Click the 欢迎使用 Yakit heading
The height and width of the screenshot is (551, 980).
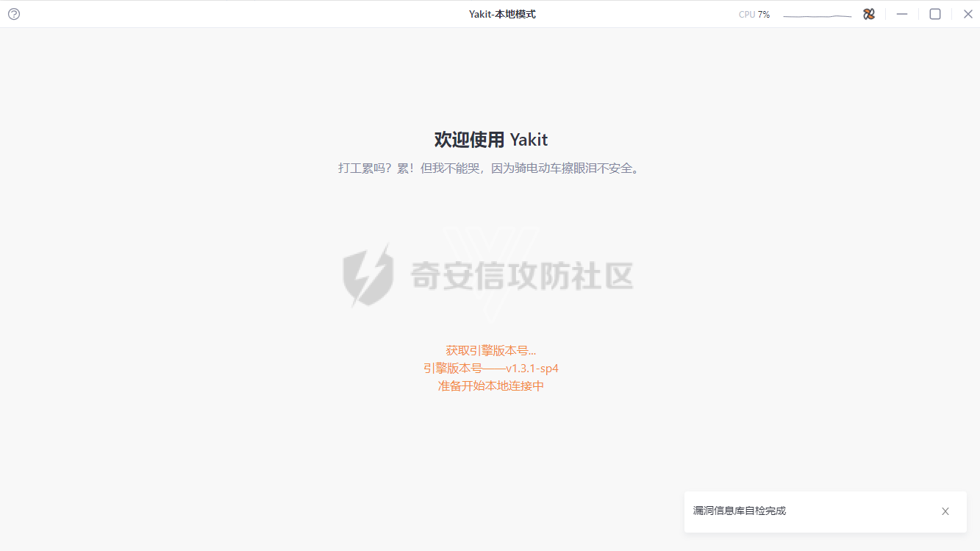click(x=490, y=140)
